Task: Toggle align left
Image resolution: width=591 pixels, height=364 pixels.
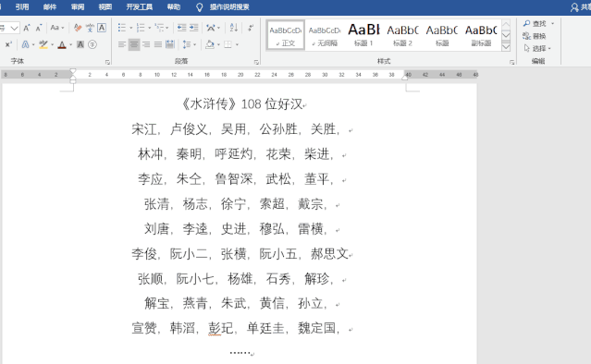Action: pyautogui.click(x=122, y=44)
